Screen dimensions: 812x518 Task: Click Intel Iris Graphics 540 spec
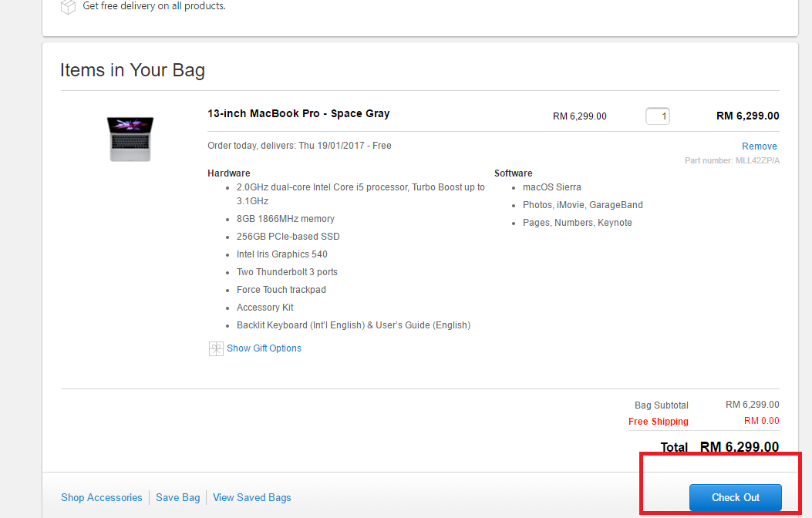click(x=281, y=254)
